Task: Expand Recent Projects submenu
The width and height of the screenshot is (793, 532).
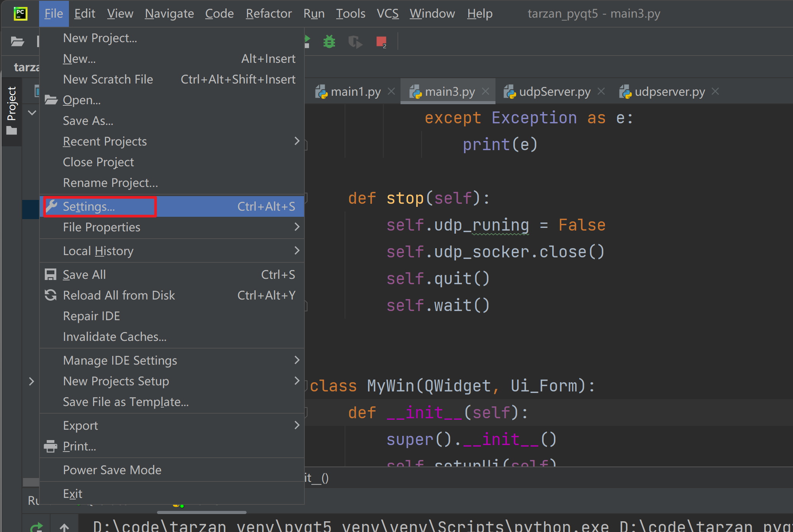Action: 172,141
